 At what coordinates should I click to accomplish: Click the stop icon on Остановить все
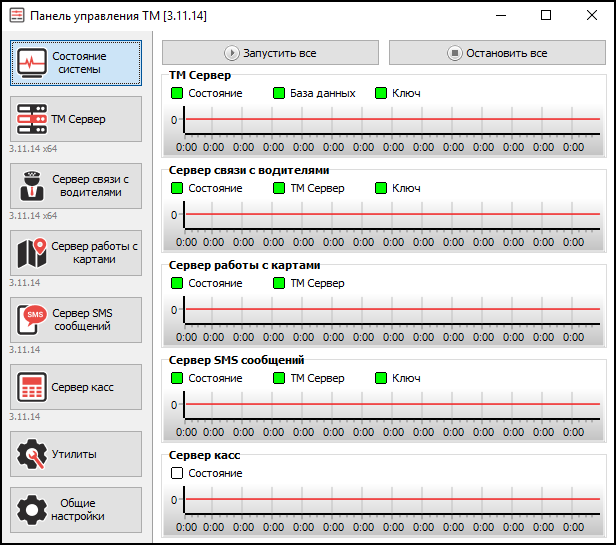point(455,53)
